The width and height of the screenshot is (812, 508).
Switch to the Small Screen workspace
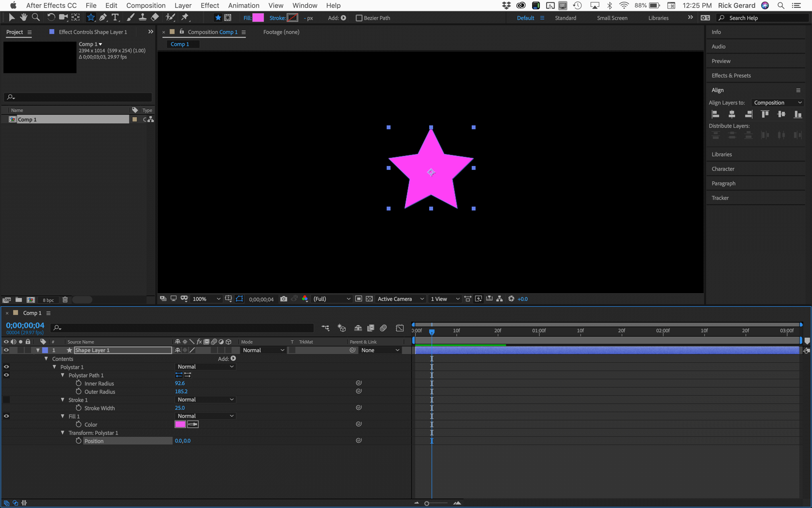pyautogui.click(x=612, y=18)
